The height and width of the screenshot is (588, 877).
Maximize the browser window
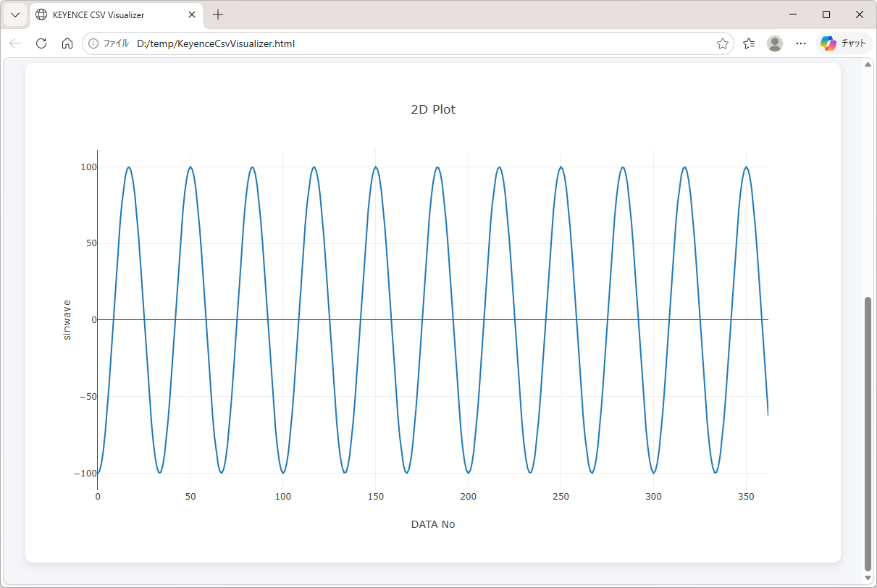(x=826, y=14)
